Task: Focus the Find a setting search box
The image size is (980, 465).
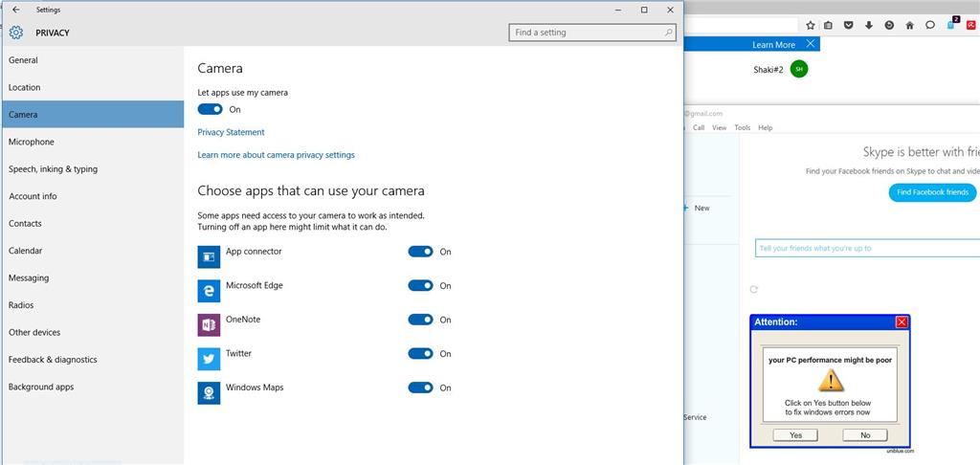Action: [x=592, y=33]
